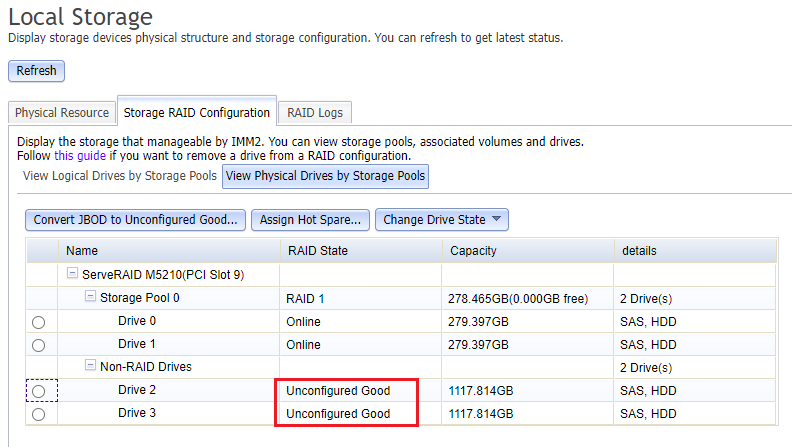Collapse the Non-RAID Drives node

[90, 367]
